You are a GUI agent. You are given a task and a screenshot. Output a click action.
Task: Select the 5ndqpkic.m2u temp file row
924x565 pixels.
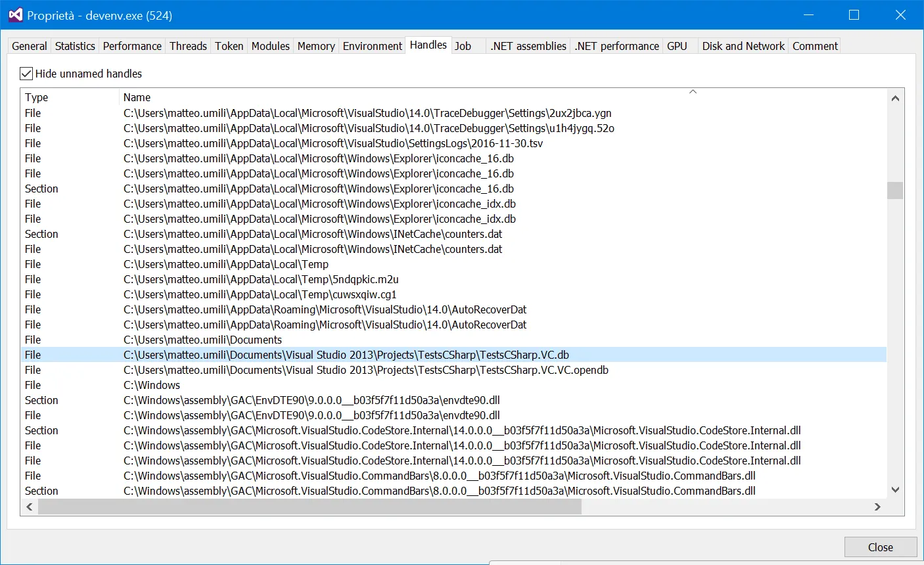(x=453, y=279)
